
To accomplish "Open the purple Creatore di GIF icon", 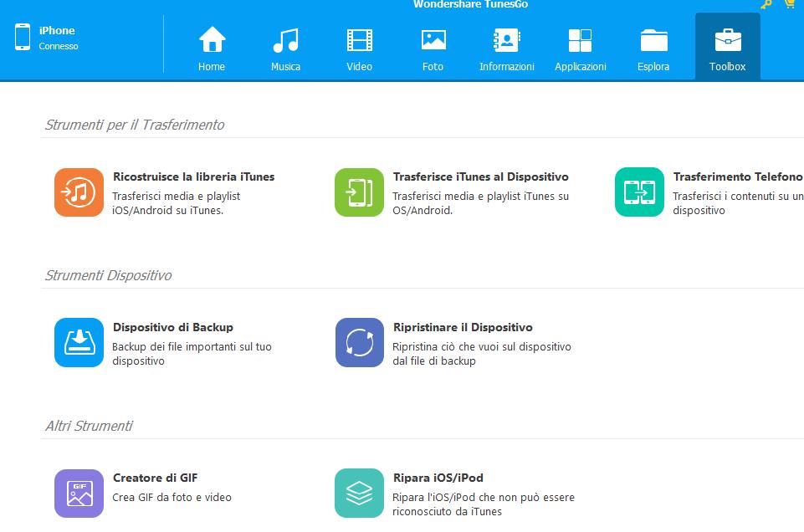I will [79, 493].
